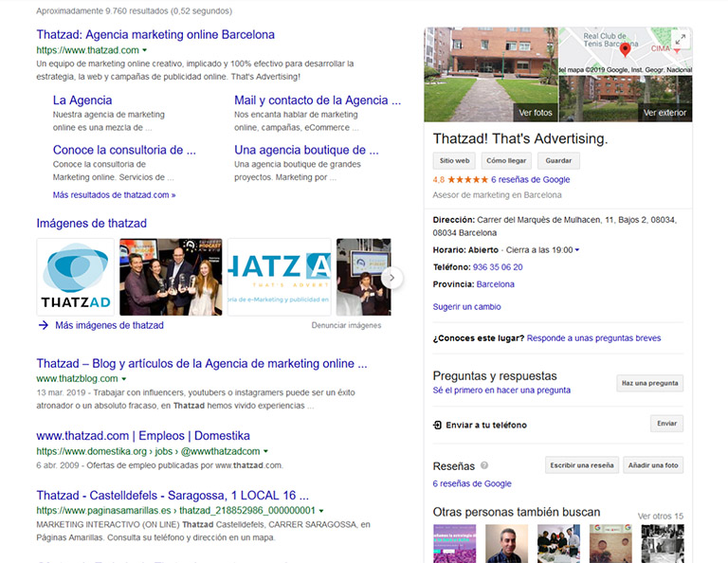Click the reviews help question mark icon

[x=484, y=466]
